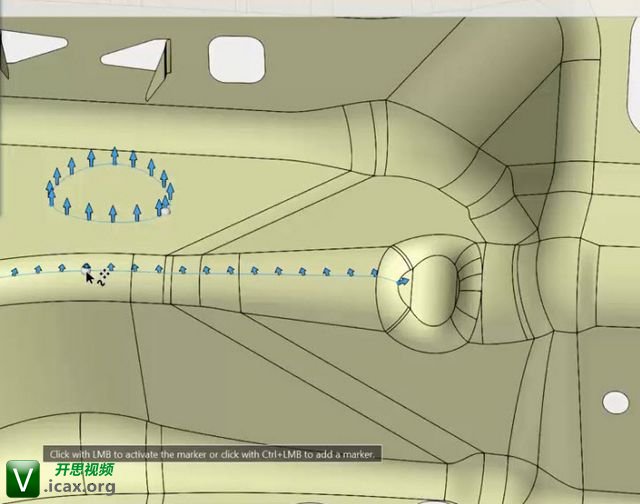Activate the large arrow marker at the curve end near the dome
Screen dimensions: 640x504
[x=403, y=281]
